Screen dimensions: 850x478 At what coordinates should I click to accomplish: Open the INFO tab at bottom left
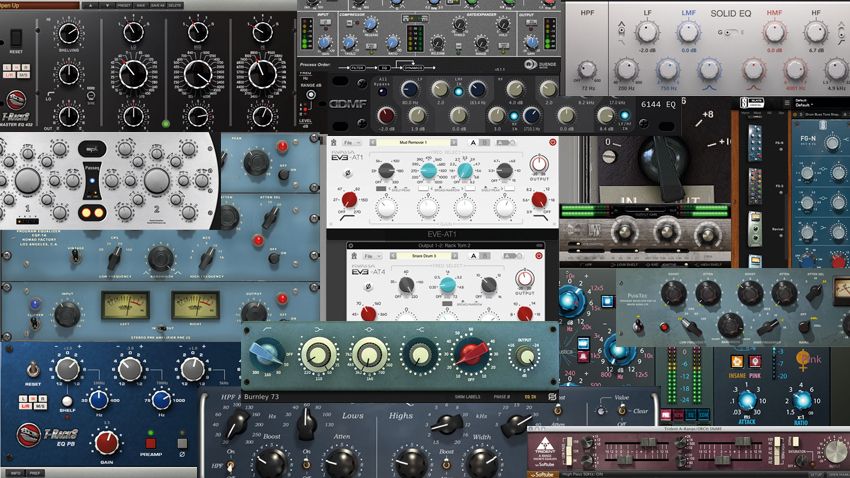tap(16, 473)
